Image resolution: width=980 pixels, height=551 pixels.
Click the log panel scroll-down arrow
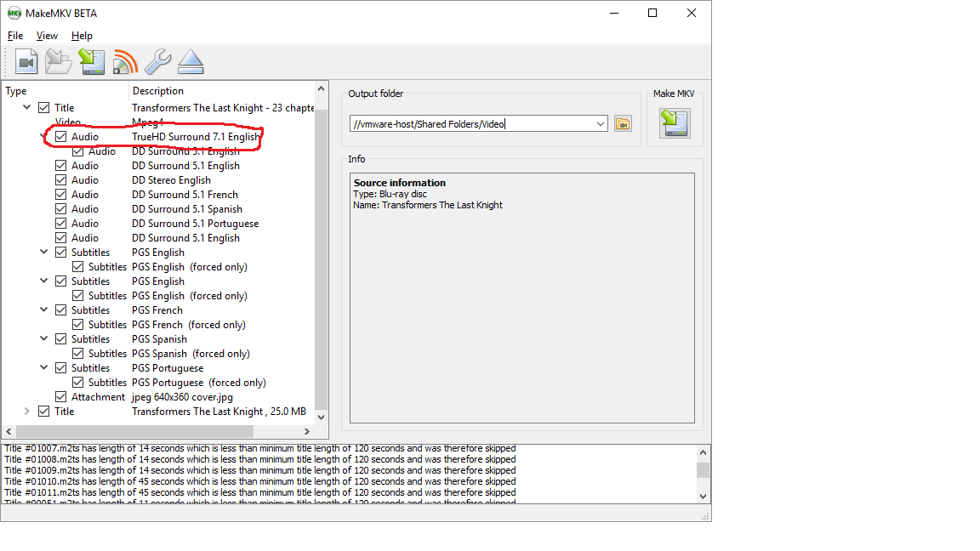[704, 497]
